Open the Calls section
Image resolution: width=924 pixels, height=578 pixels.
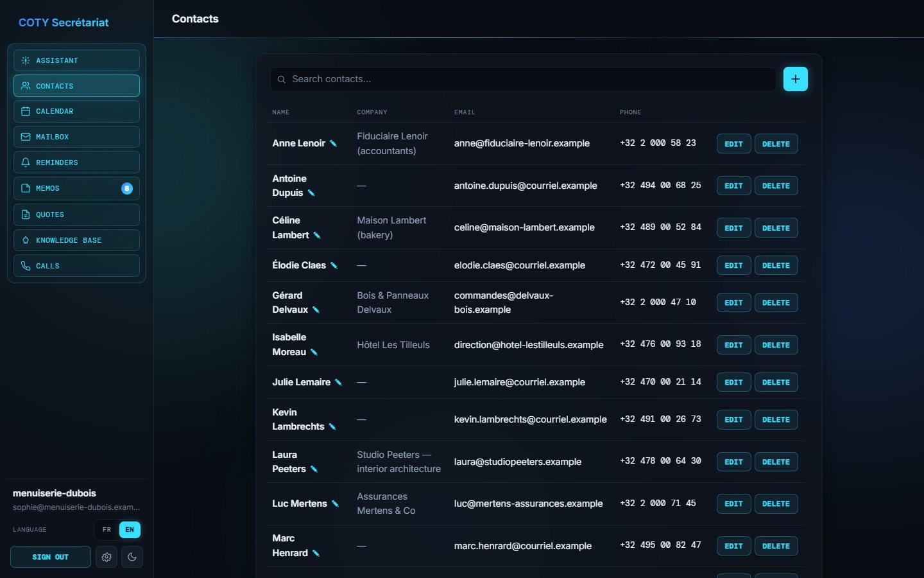pos(76,266)
